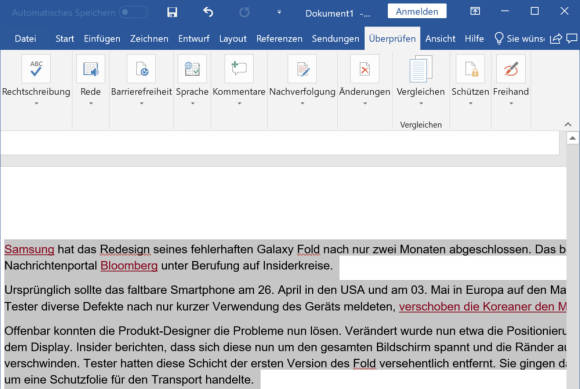Undo the last action
The image size is (580, 389).
[208, 13]
